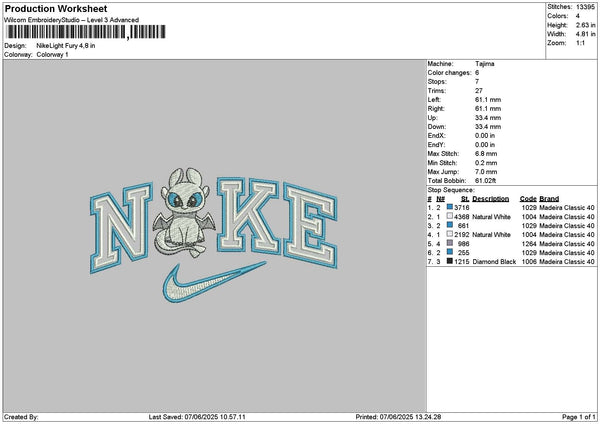The height and width of the screenshot is (424, 600).
Task: Click the Trims value 27
Action: coord(479,91)
